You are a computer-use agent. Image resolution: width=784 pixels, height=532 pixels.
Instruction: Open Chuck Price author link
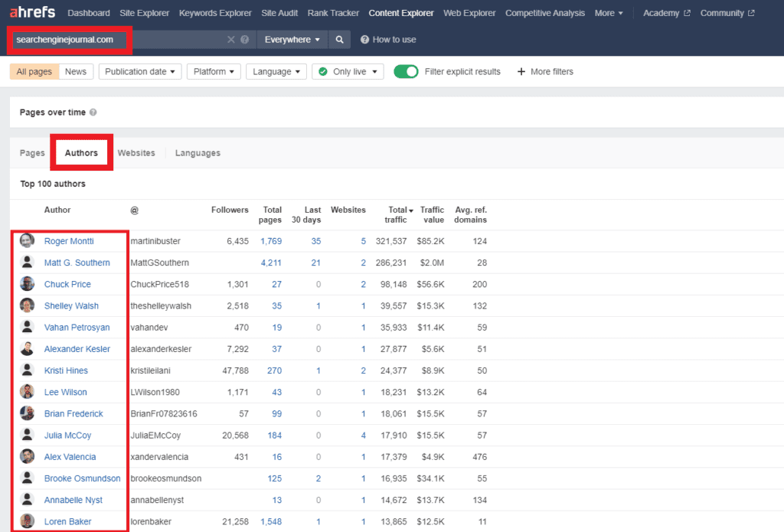(67, 284)
